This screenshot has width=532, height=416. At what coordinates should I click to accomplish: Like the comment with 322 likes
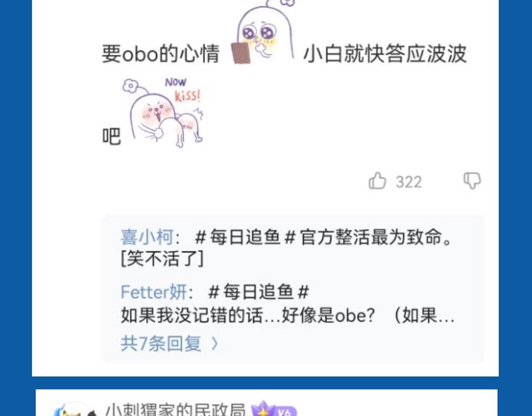[x=377, y=181]
